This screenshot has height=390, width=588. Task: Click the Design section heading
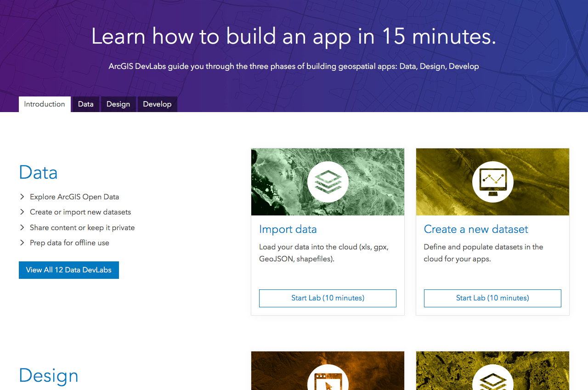click(49, 376)
